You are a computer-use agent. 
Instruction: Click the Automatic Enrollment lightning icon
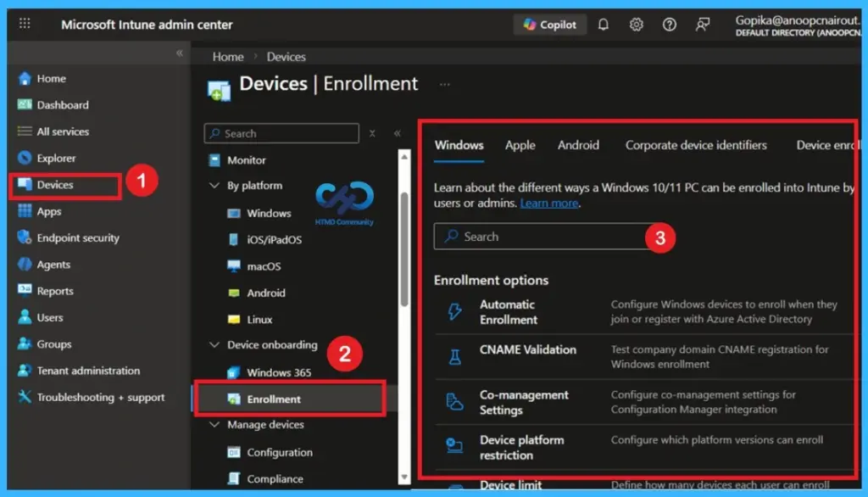(453, 312)
